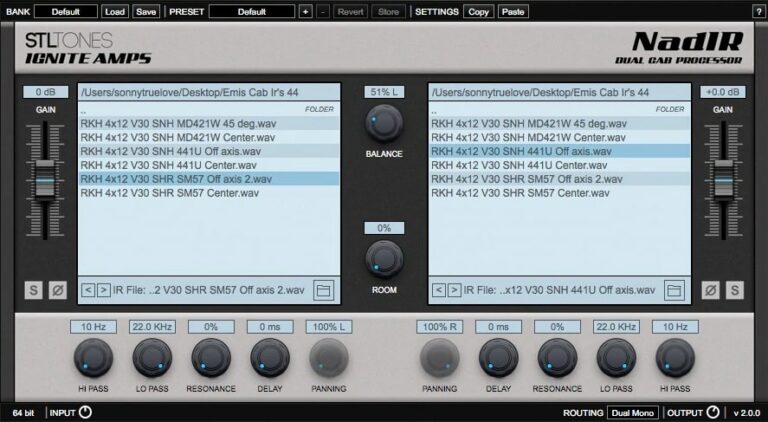This screenshot has width=768, height=422.
Task: Click the room 0% value field
Action: pos(384,228)
